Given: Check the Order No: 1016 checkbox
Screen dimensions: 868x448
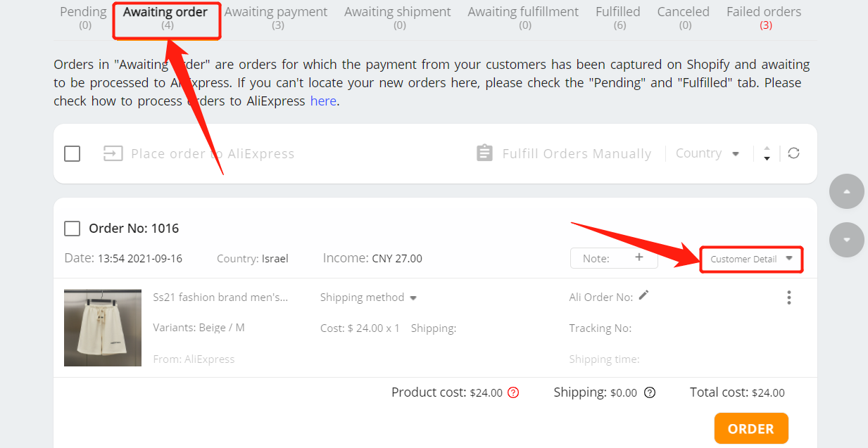Looking at the screenshot, I should (x=72, y=229).
